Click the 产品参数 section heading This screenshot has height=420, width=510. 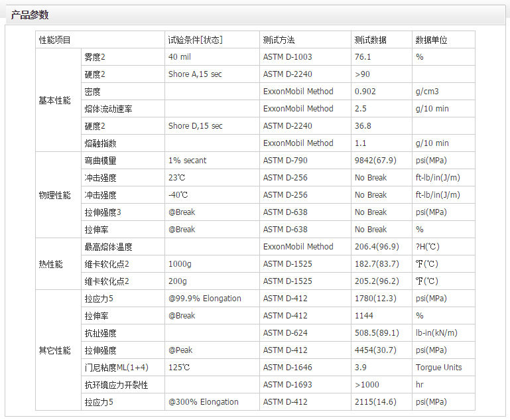pos(30,15)
